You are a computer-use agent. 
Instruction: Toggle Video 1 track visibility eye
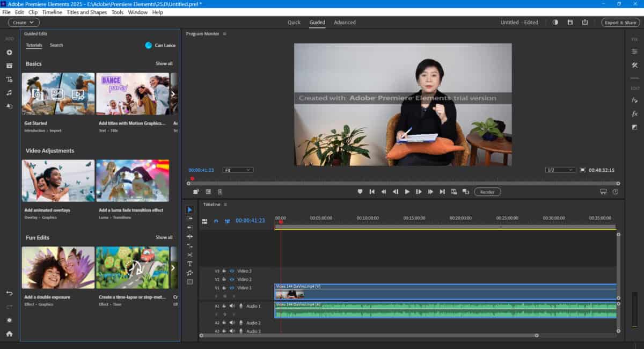pyautogui.click(x=232, y=288)
